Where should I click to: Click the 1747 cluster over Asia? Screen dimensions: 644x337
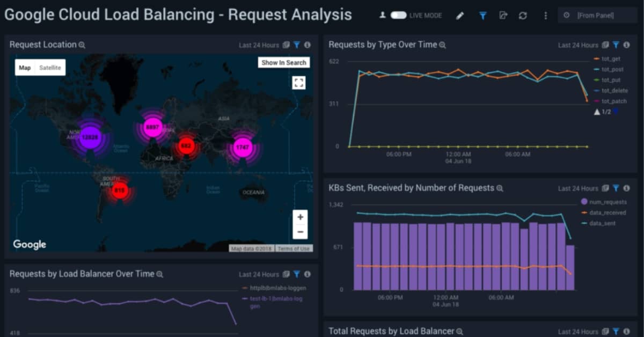[243, 147]
